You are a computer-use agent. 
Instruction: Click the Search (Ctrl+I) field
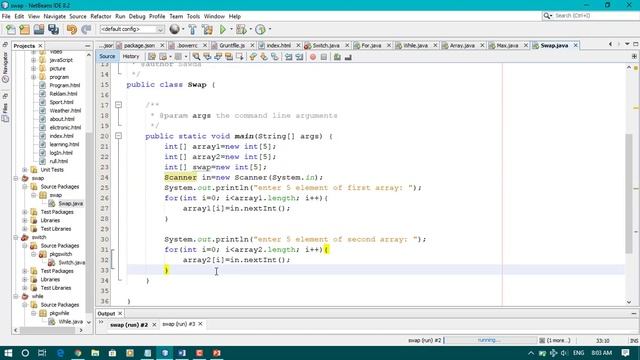595,16
